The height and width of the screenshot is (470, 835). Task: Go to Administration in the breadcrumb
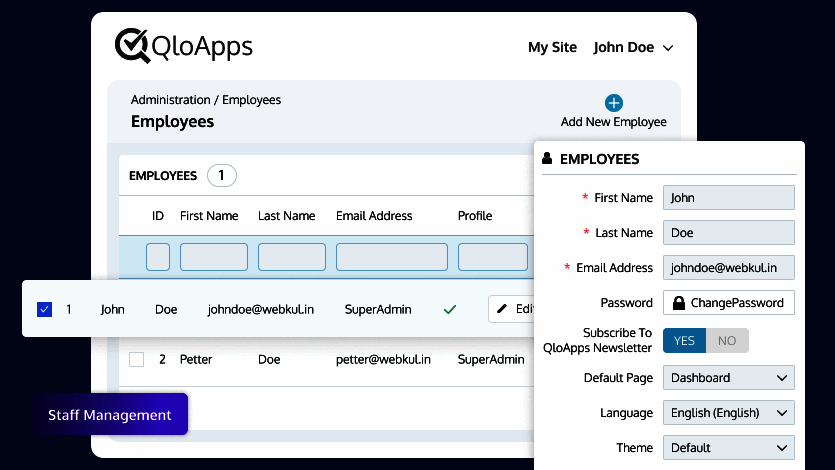click(170, 100)
